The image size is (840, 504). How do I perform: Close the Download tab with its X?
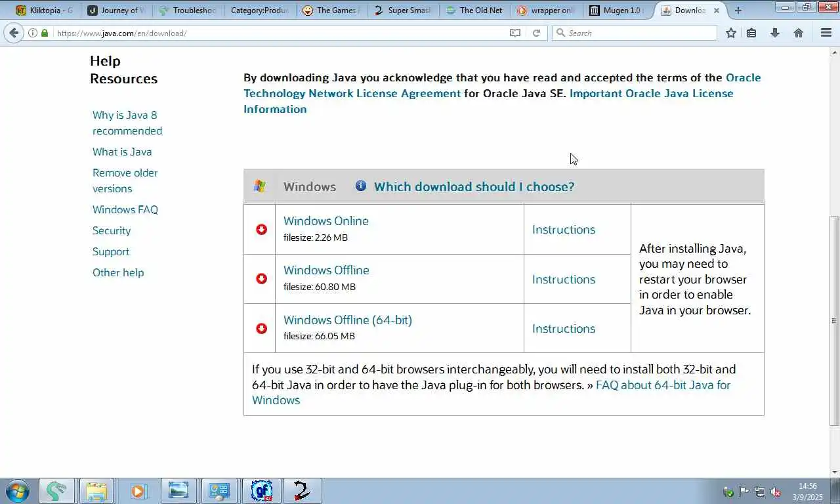pyautogui.click(x=717, y=10)
